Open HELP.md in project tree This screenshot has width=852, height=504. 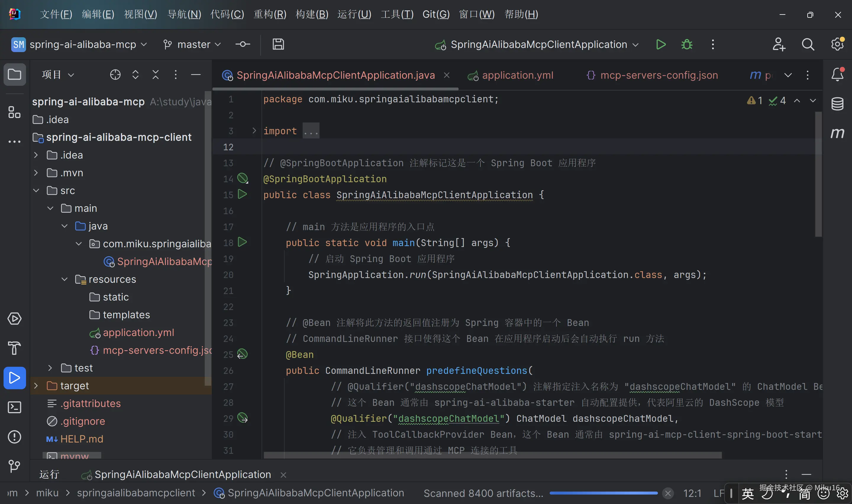coord(81,439)
